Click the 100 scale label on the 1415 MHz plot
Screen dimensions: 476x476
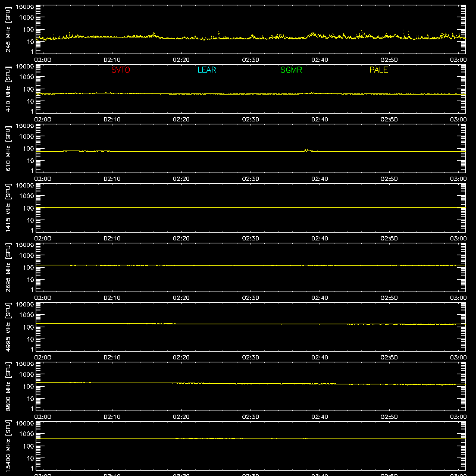point(29,208)
